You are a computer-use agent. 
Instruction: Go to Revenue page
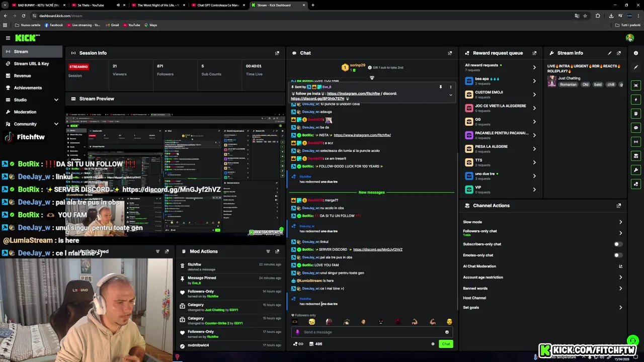pyautogui.click(x=31, y=75)
